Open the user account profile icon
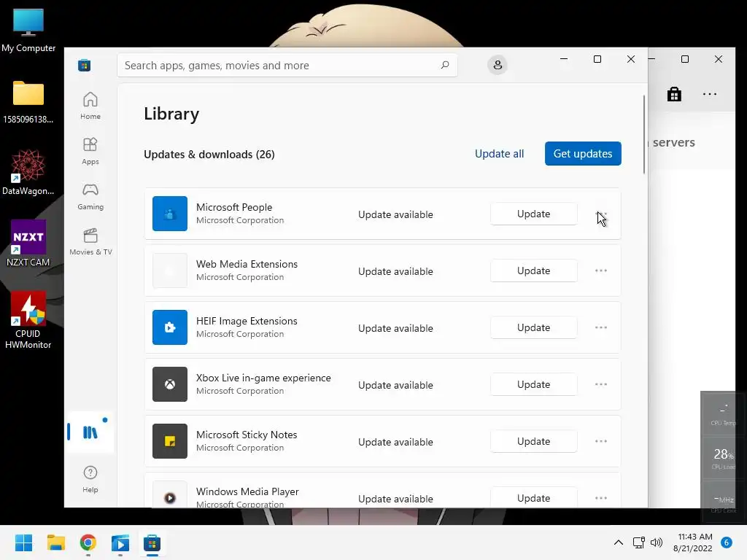Screen dimensions: 747x560 point(498,65)
